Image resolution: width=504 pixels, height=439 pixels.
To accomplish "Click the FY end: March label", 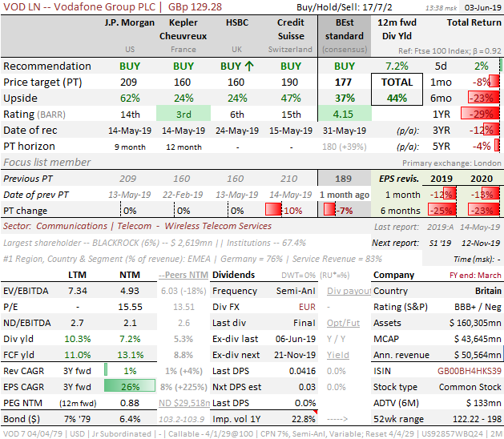I will point(475,276).
